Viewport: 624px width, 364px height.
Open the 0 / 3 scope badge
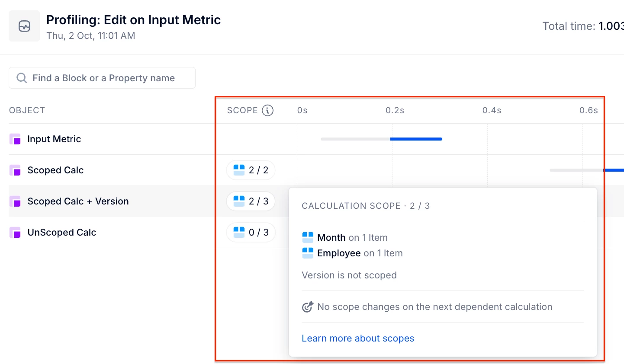251,233
